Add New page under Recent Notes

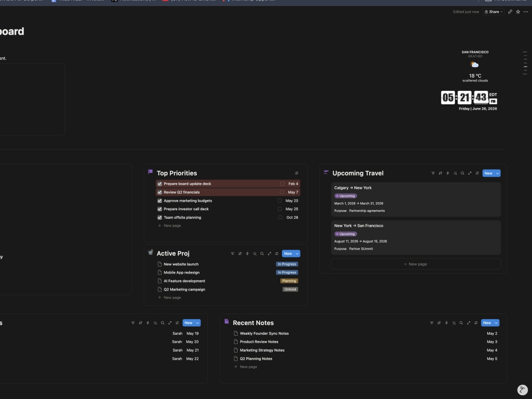click(245, 367)
